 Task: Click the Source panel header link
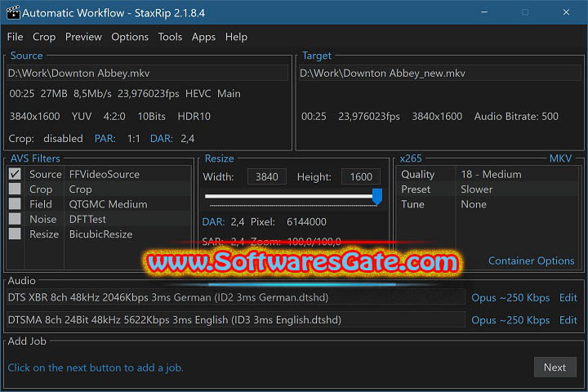(x=26, y=56)
